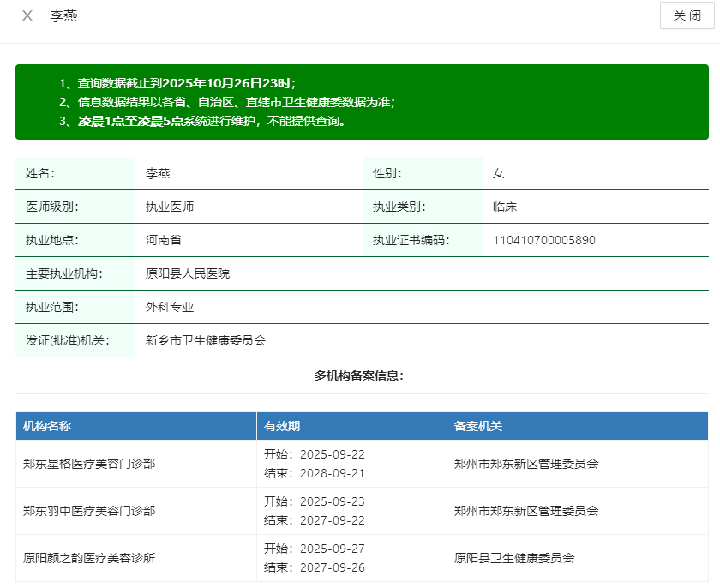
Task: Click the 备案机关 column header
Action: (478, 426)
